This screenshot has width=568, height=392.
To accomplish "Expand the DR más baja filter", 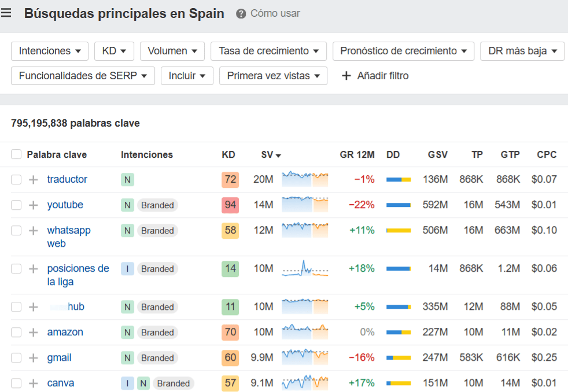I will click(522, 51).
